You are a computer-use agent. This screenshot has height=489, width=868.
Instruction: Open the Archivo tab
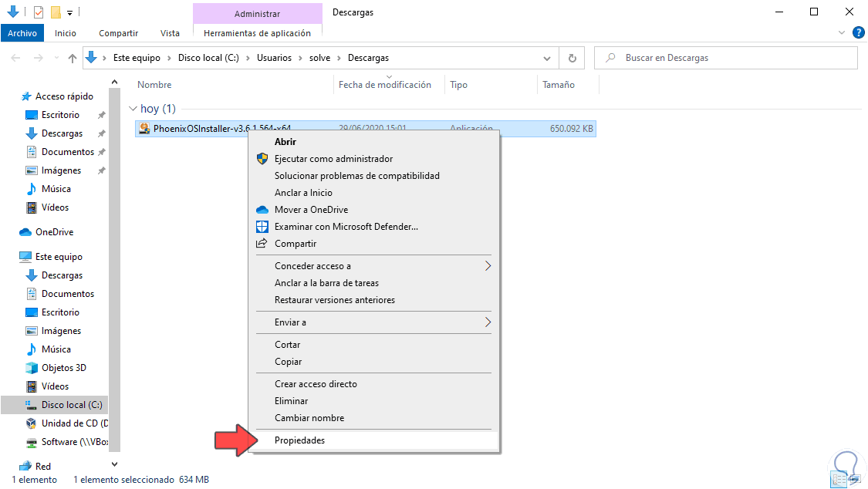22,33
